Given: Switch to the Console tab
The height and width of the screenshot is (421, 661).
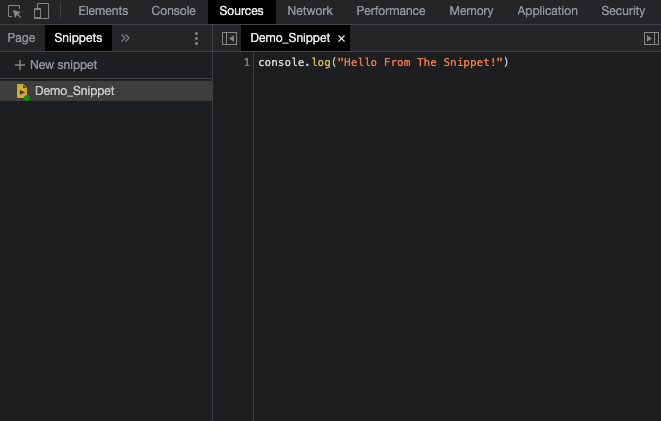Looking at the screenshot, I should click(x=173, y=11).
